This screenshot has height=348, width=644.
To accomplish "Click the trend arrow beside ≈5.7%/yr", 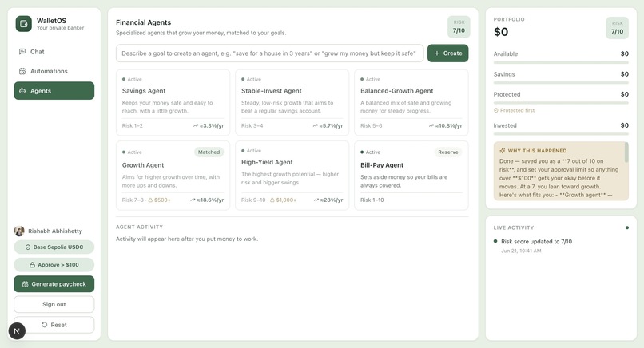I will (315, 125).
